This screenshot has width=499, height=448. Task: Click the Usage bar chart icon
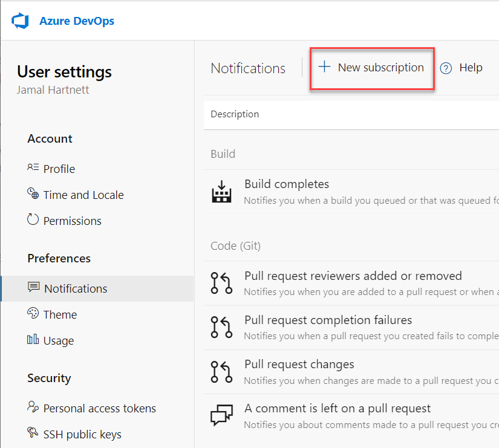[x=33, y=339]
